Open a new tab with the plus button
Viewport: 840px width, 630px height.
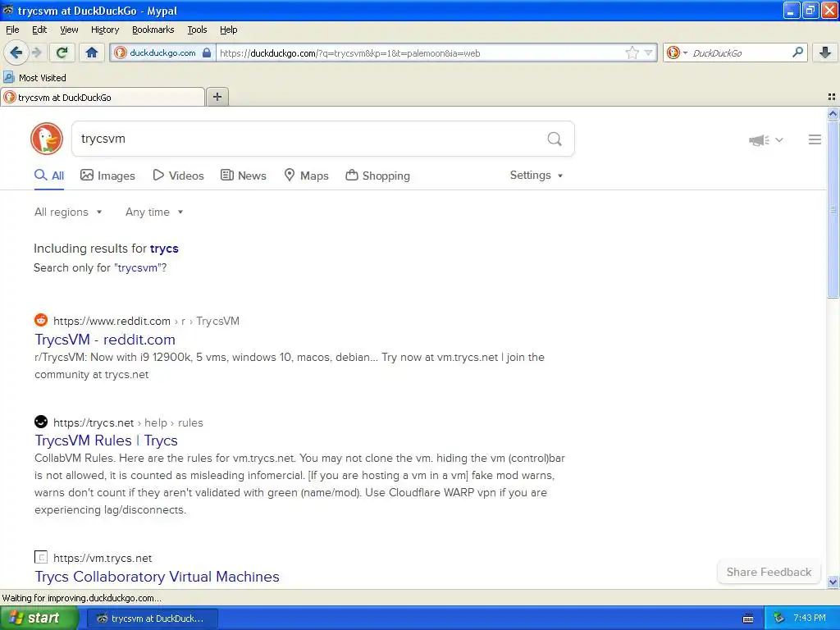click(x=217, y=97)
